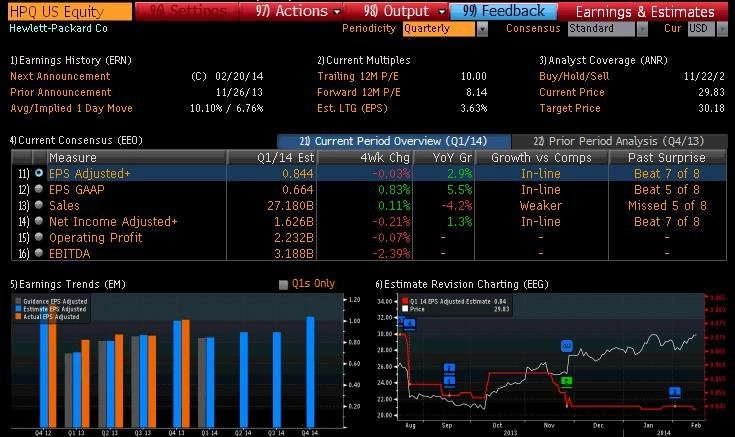Click the Estimate EPS Adjusted blue legend swatch
This screenshot has height=437, width=735.
[x=18, y=309]
